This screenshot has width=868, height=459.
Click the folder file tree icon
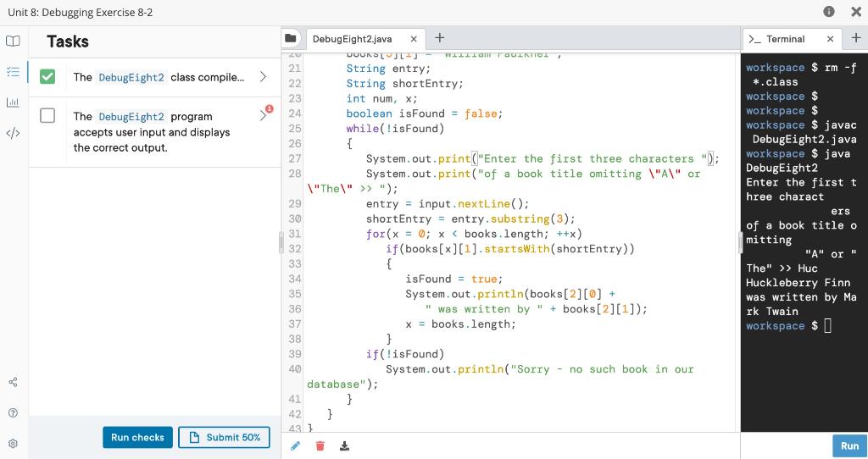(x=291, y=39)
